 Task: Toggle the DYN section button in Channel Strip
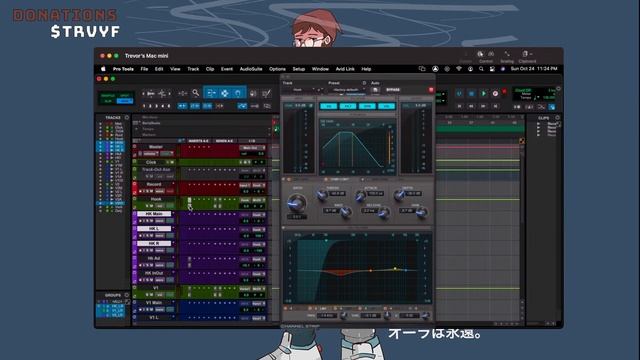(367, 106)
